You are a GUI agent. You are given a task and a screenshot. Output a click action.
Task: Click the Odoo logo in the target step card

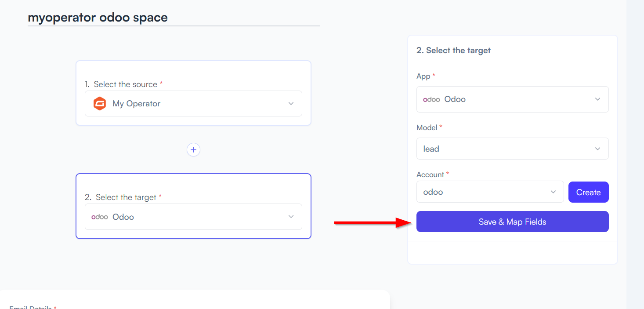(x=100, y=217)
